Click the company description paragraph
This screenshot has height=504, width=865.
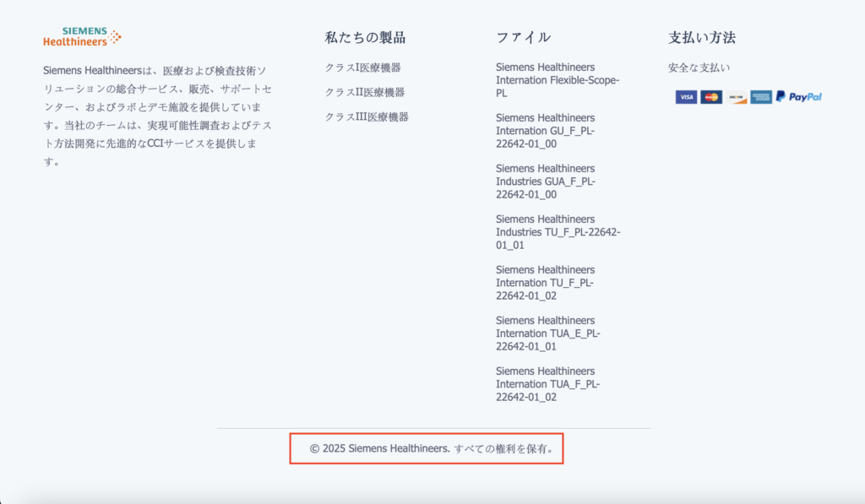[158, 116]
